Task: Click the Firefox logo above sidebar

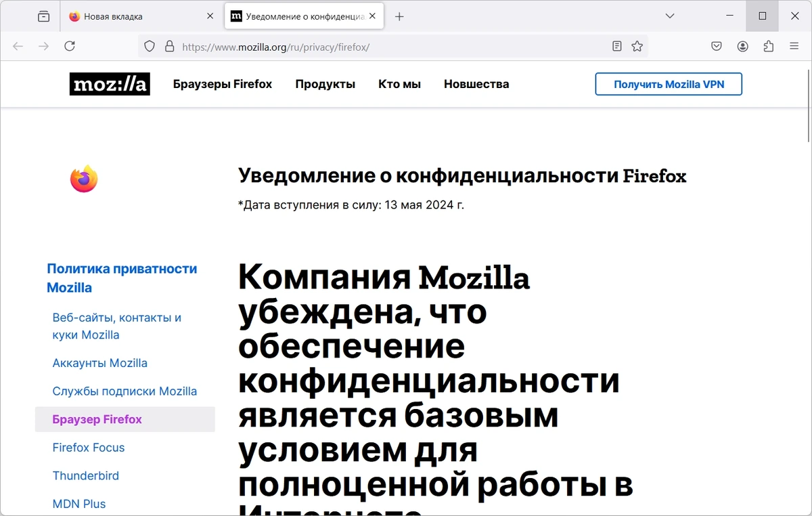Action: (84, 179)
